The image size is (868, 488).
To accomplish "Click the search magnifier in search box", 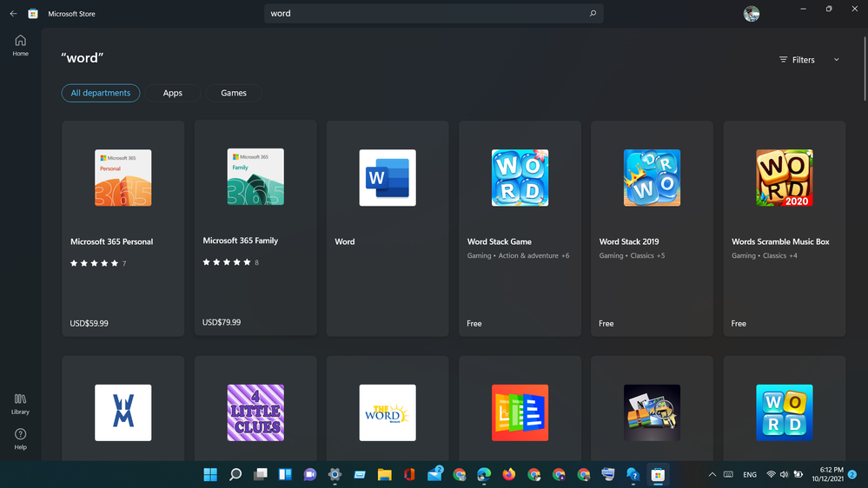I will [593, 13].
